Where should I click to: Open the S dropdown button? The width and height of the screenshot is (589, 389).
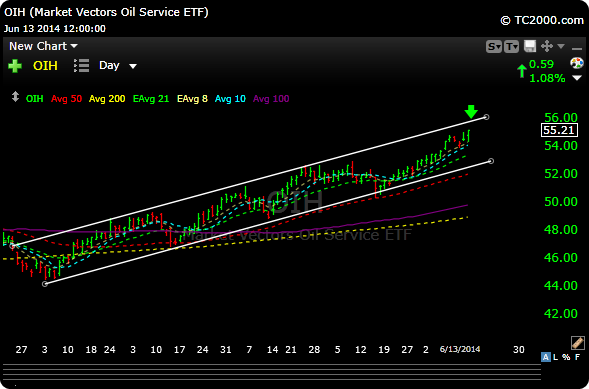(494, 47)
